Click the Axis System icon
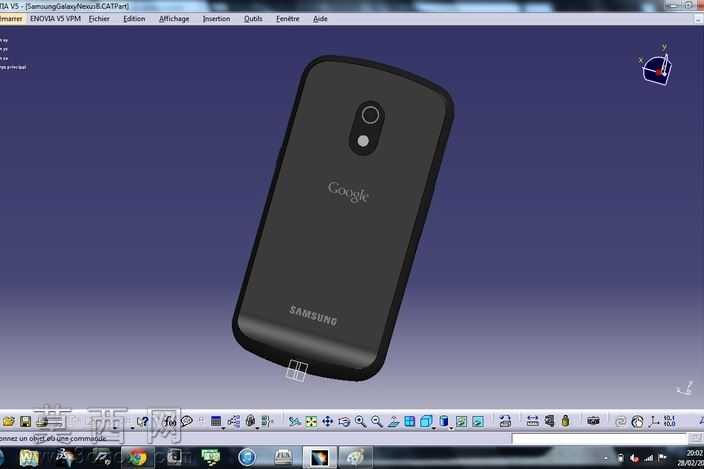 pyautogui.click(x=654, y=421)
